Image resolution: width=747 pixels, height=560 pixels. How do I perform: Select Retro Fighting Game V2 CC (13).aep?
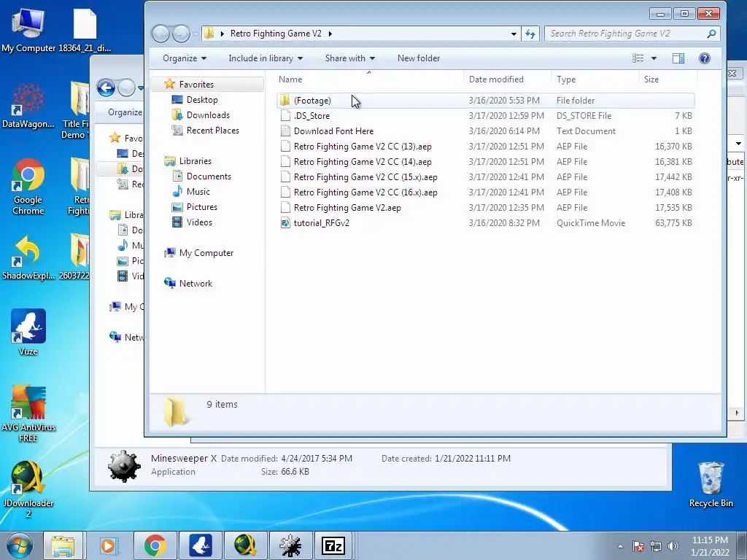click(x=485, y=146)
